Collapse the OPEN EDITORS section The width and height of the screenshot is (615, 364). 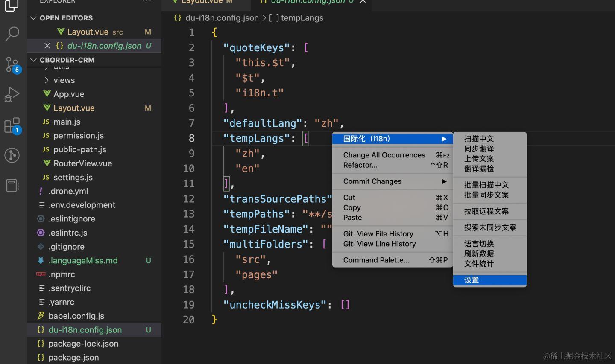pos(33,18)
